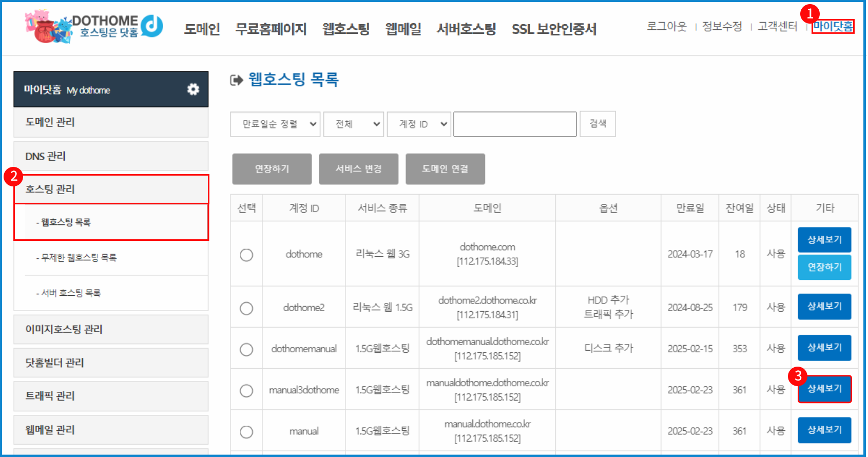This screenshot has width=868, height=457.
Task: Select the radio button for dothome2 account
Action: (x=246, y=308)
